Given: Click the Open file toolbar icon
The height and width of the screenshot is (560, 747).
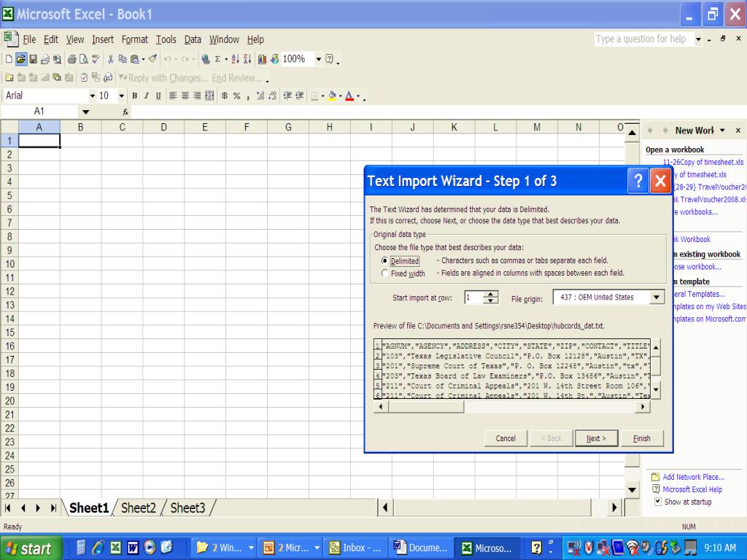Looking at the screenshot, I should coord(21,59).
